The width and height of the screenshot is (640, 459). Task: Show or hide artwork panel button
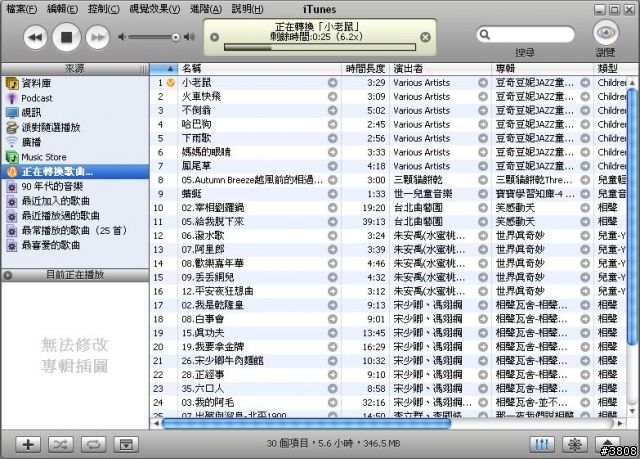pyautogui.click(x=126, y=444)
